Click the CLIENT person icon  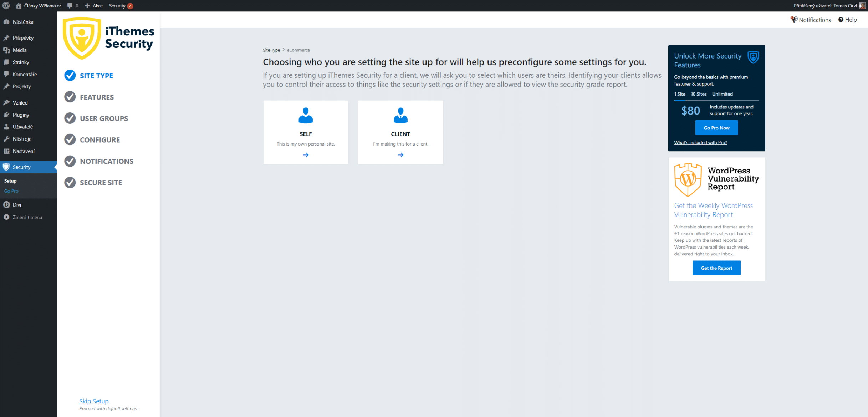(x=400, y=115)
